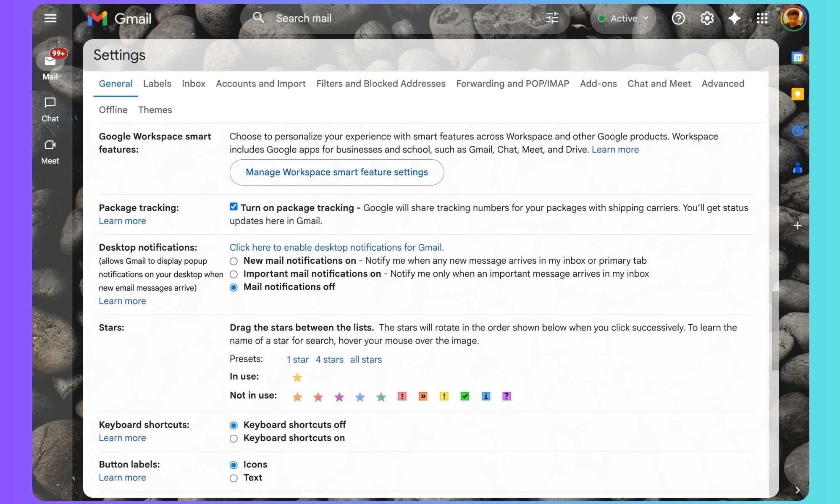Click the Get add-ons plus icon

point(798,226)
